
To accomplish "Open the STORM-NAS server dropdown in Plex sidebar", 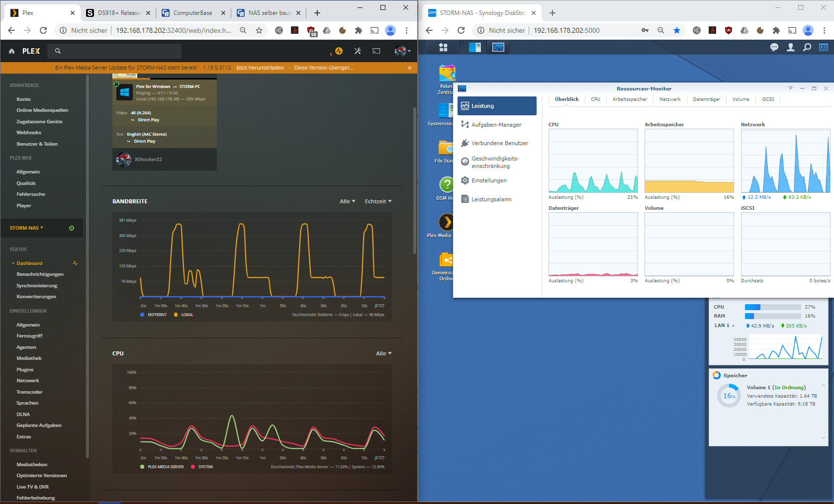I will 27,228.
